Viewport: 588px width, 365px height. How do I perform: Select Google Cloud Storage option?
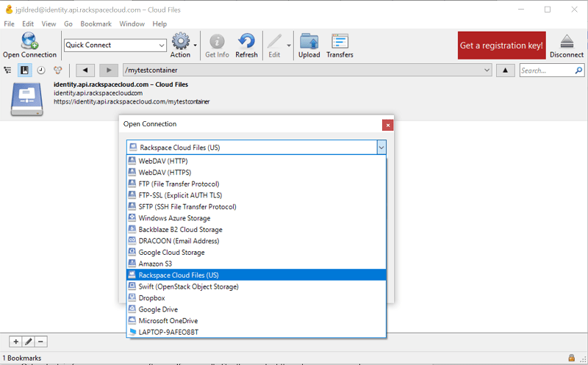257,253
